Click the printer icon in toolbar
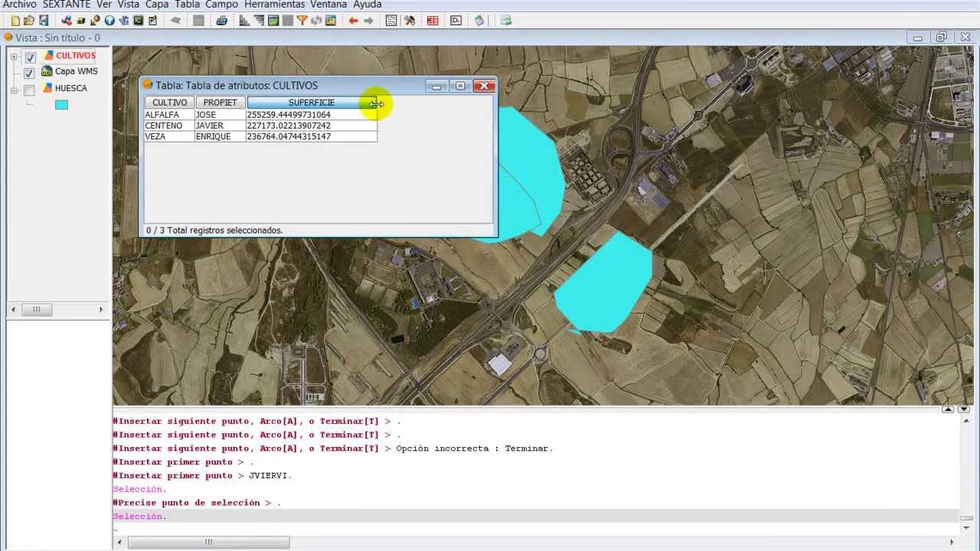This screenshot has height=551, width=980. [221, 21]
